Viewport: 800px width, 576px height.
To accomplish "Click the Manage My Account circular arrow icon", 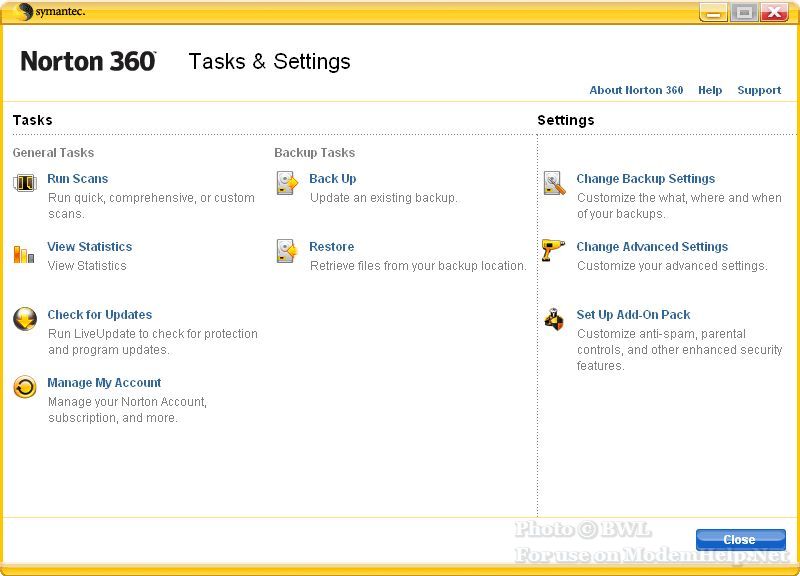I will (25, 387).
